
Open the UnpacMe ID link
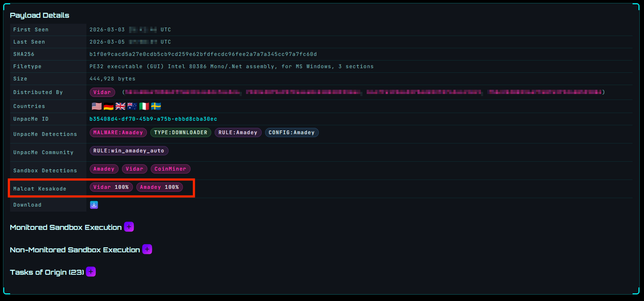[x=153, y=119]
